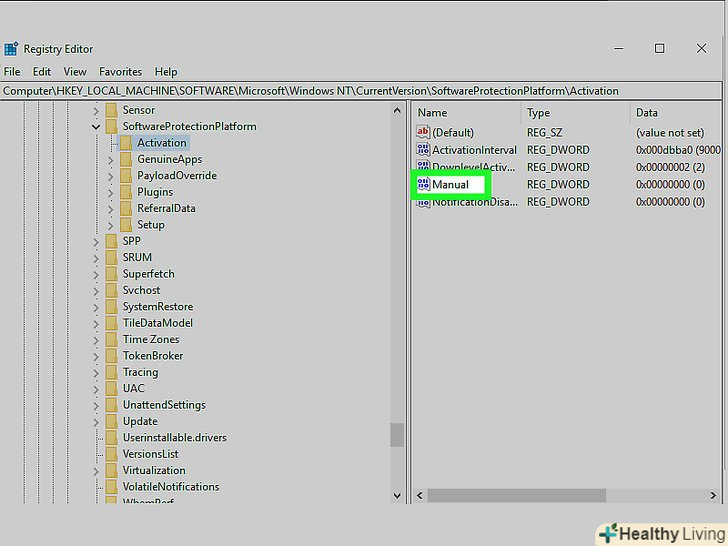Viewport: 728px width, 546px height.
Task: Select the Activation folder icon
Action: click(126, 143)
